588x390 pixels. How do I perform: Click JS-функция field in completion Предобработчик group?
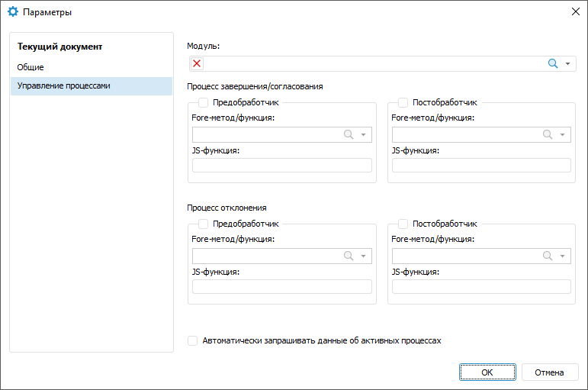click(x=282, y=166)
